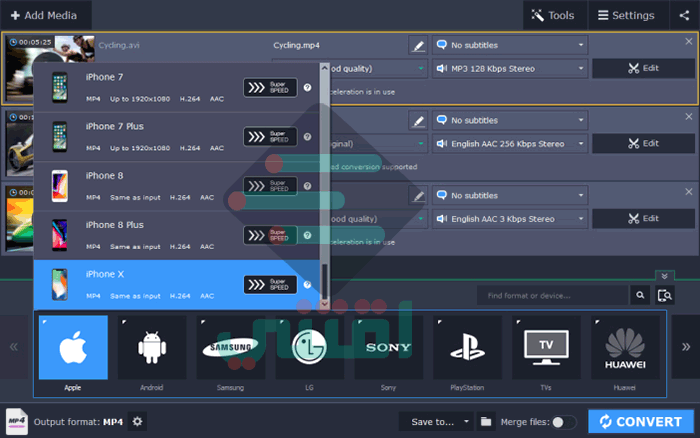This screenshot has width=700, height=438.
Task: Click the preset list scrollbar thumb
Action: [x=325, y=281]
